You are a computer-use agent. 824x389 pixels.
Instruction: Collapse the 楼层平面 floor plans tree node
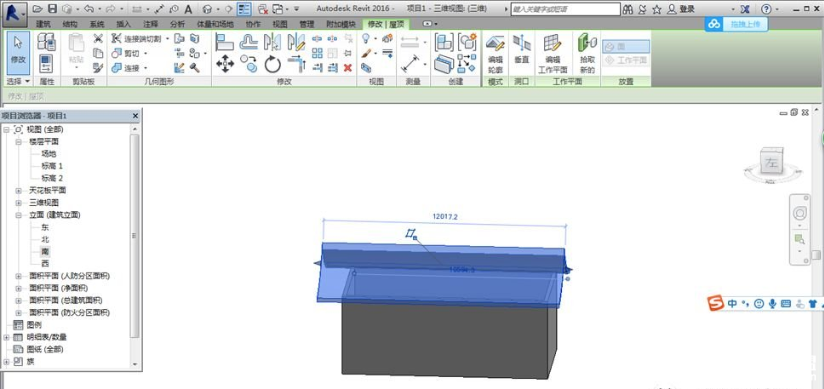pos(18,142)
